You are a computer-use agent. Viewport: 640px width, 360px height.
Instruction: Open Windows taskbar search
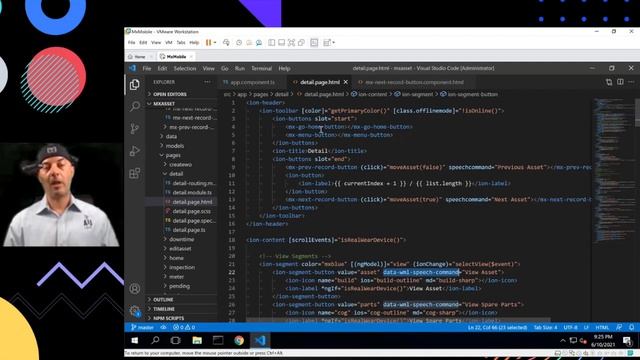click(155, 340)
